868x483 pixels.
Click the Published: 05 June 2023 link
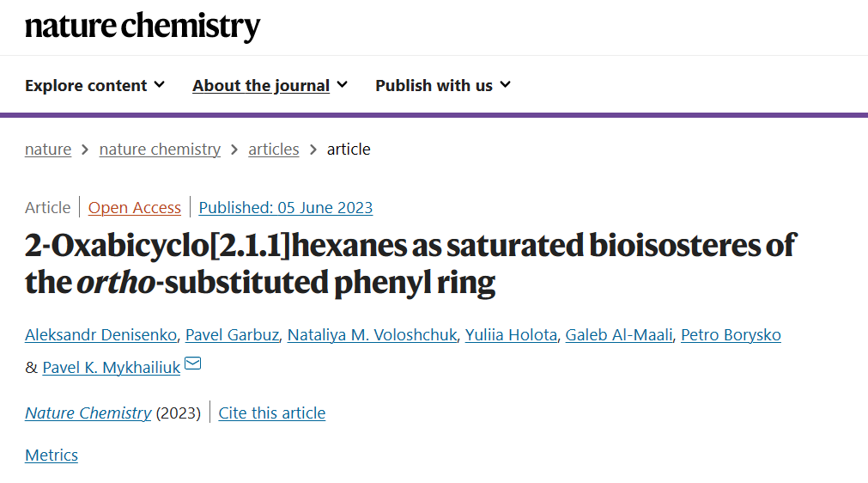pyautogui.click(x=286, y=207)
